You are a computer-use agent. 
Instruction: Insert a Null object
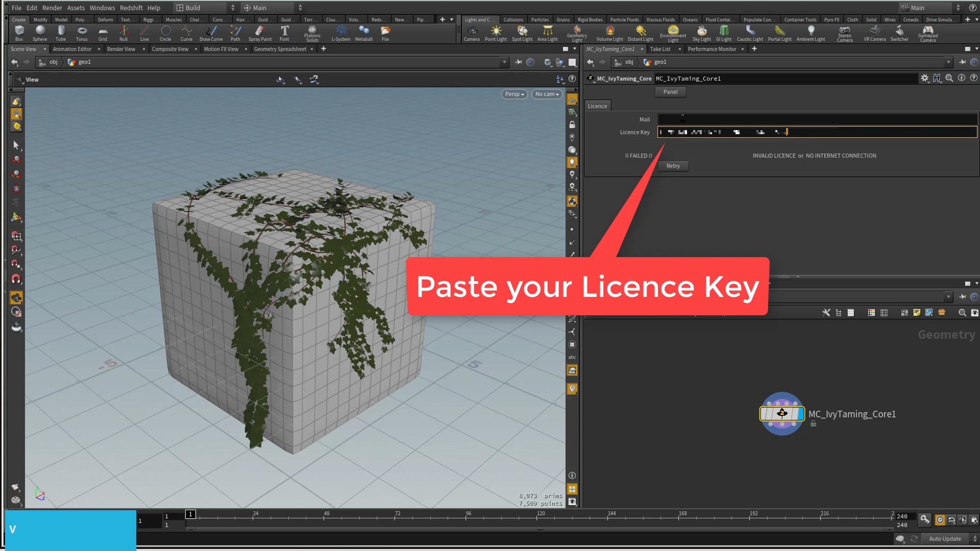[x=123, y=33]
